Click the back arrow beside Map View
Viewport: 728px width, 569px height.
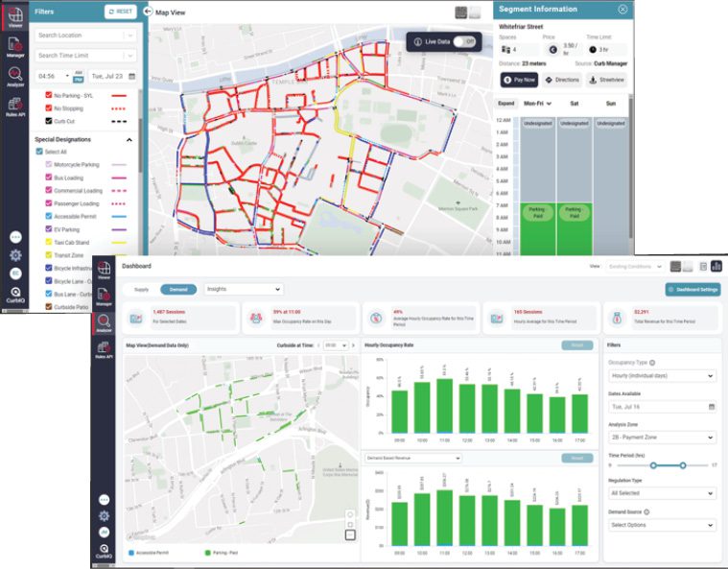pos(148,12)
